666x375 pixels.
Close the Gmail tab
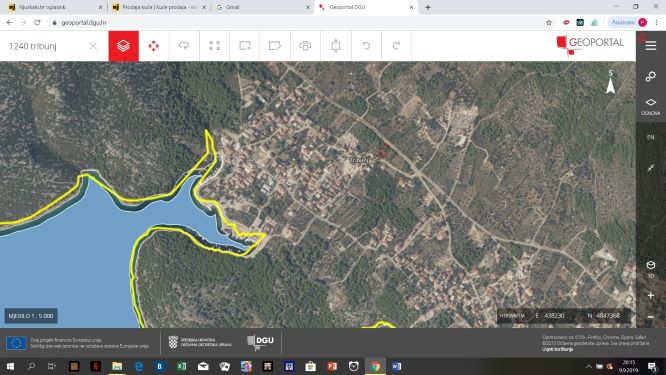point(308,7)
